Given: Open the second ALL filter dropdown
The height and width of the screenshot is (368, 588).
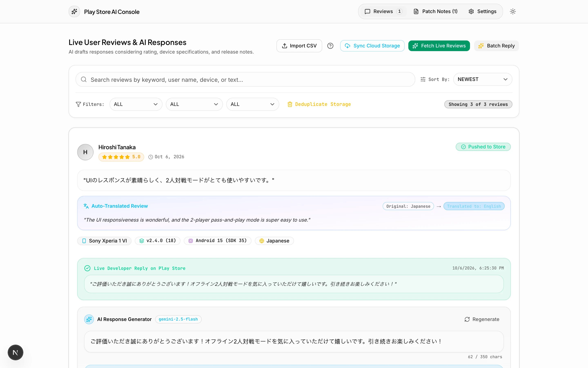Looking at the screenshot, I should point(194,104).
